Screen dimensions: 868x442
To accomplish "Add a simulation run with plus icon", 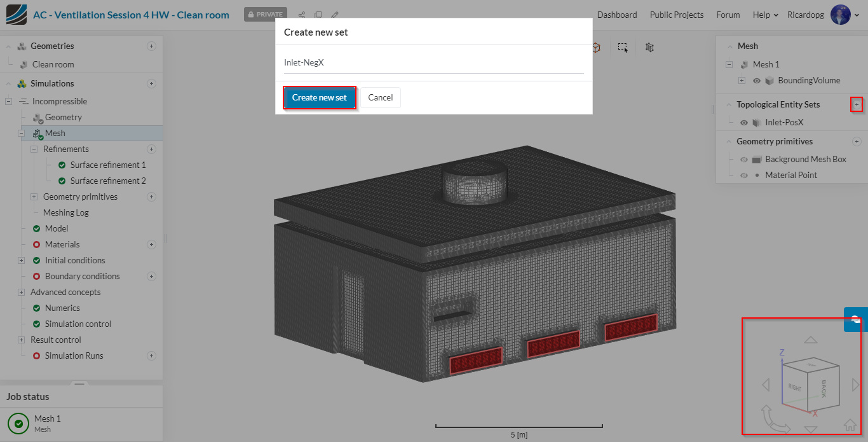I will (x=151, y=356).
